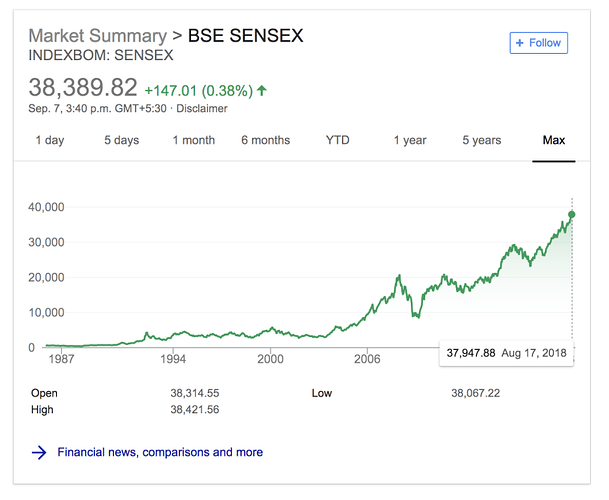Open Financial news, comparisons and more

160,452
